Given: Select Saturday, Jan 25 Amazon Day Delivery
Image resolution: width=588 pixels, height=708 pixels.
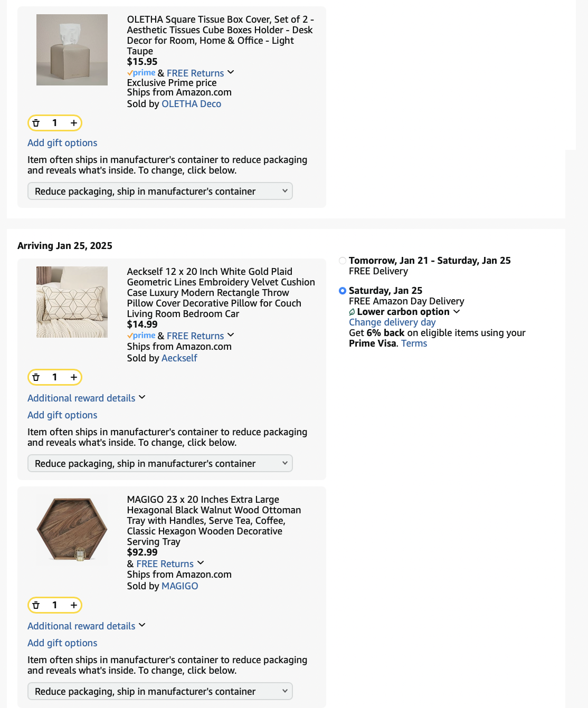Looking at the screenshot, I should [343, 291].
